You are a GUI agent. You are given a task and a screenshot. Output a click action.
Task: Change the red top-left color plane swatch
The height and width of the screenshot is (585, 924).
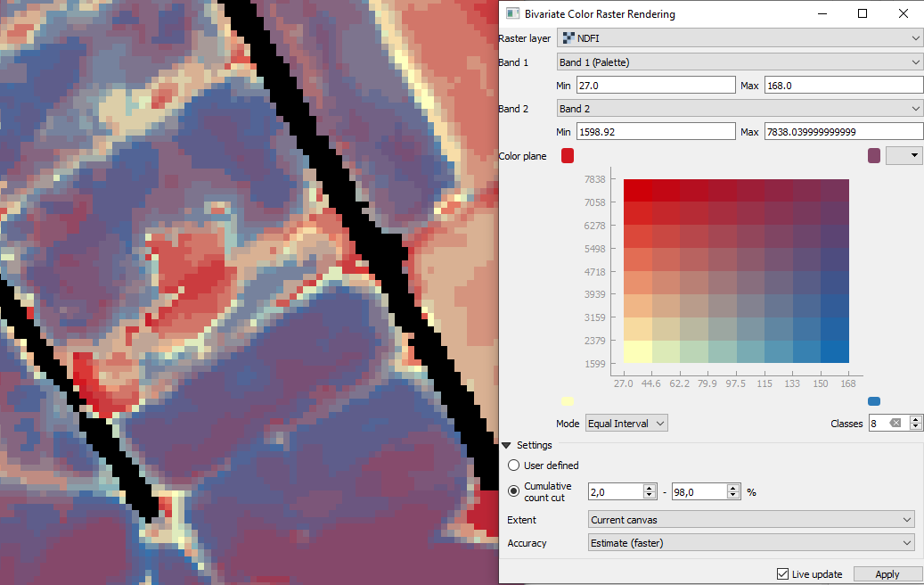pos(568,155)
